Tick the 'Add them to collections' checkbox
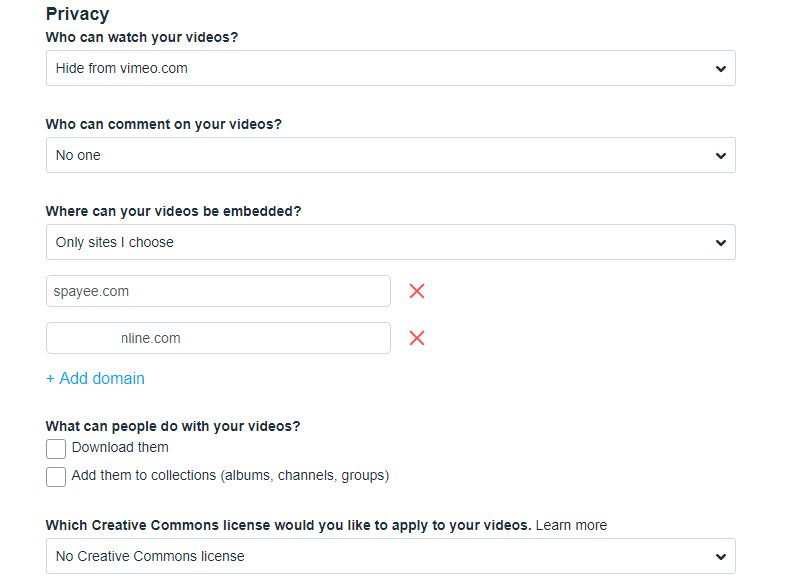 [56, 477]
